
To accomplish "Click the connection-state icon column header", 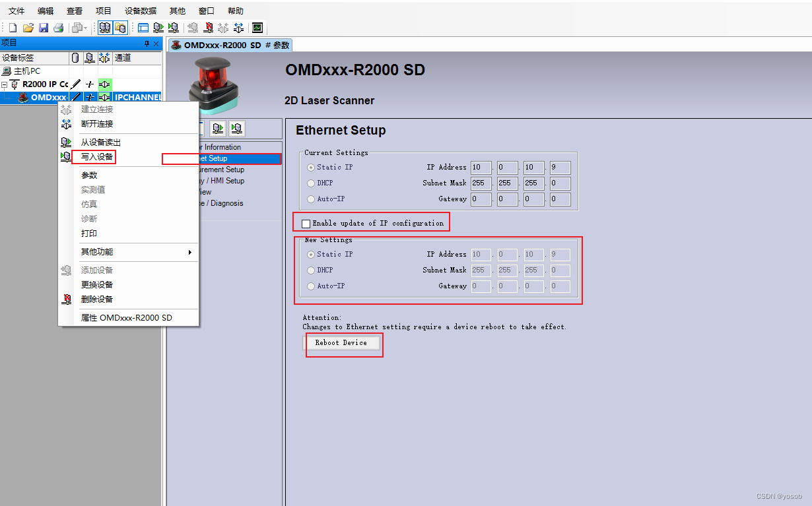I will click(x=105, y=58).
